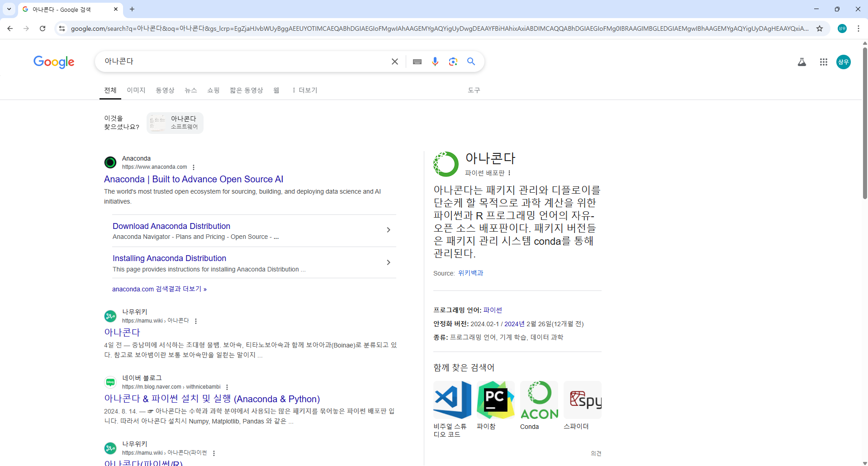Open options for Naver blog result
The height and width of the screenshot is (466, 868).
[227, 387]
